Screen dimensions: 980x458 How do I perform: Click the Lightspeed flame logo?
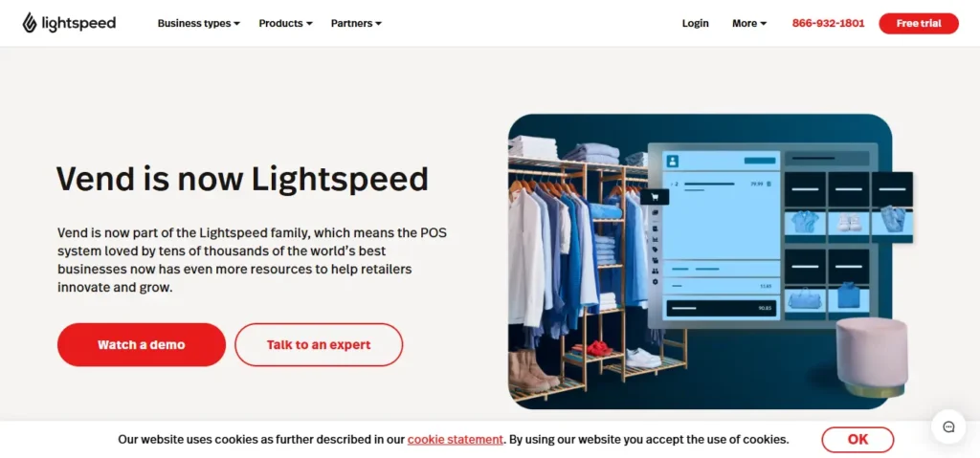click(x=30, y=23)
